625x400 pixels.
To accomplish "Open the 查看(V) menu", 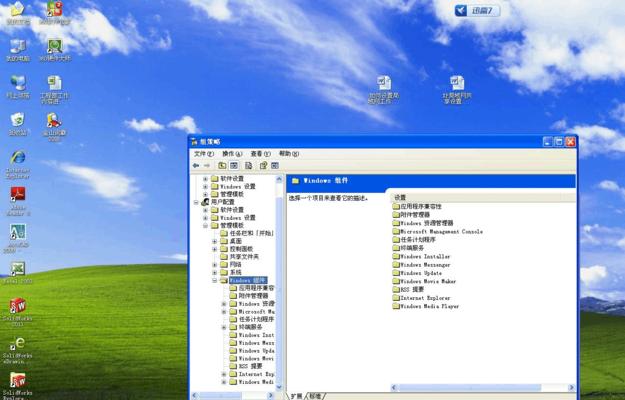I will point(260,153).
